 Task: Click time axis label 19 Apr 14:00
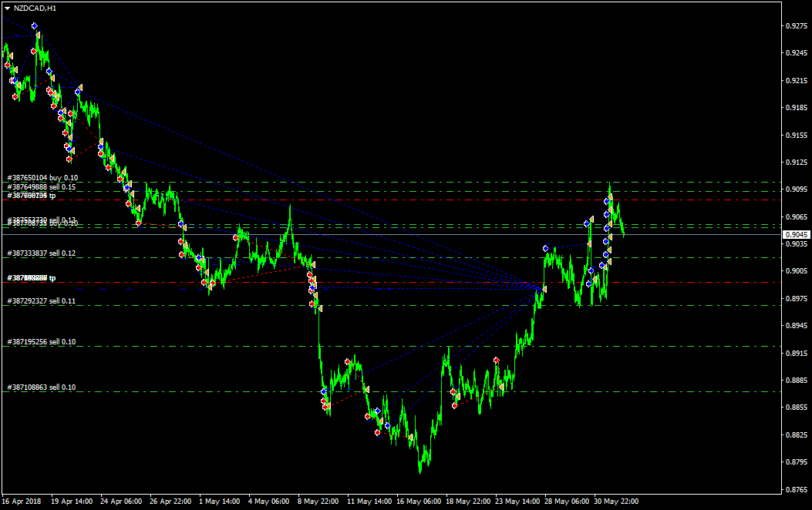pyautogui.click(x=72, y=502)
